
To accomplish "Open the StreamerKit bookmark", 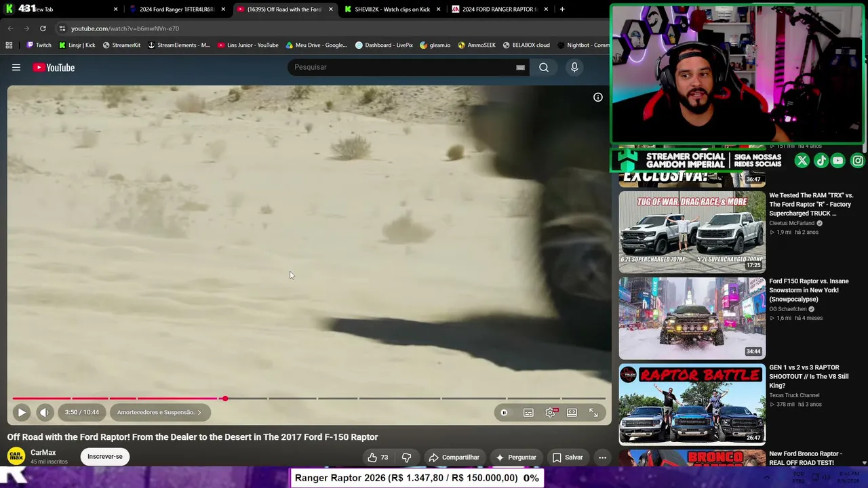I will (x=121, y=45).
